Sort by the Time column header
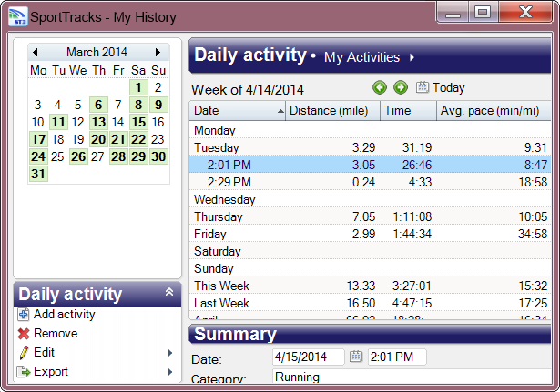Image resolution: width=560 pixels, height=392 pixels. click(408, 111)
